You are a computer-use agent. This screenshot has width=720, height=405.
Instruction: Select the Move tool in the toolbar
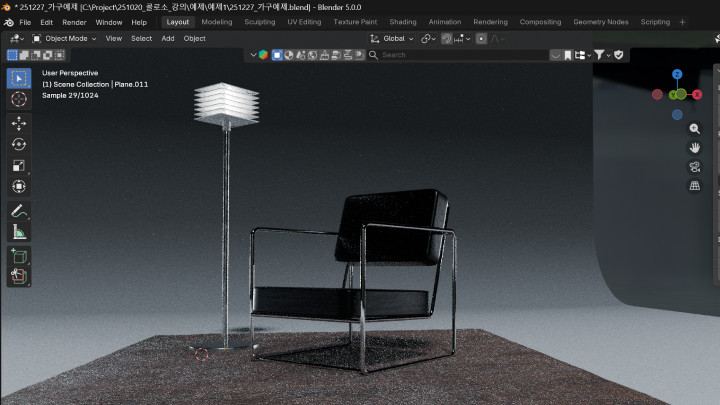pyautogui.click(x=19, y=123)
